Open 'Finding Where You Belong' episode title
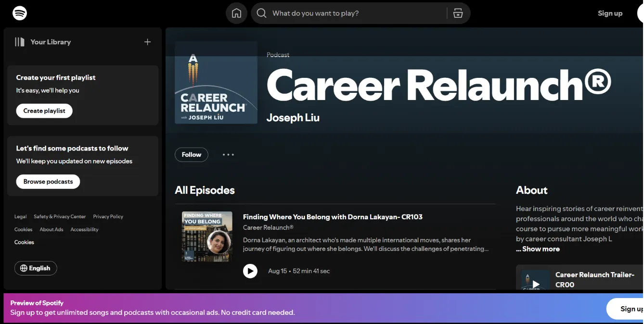The height and width of the screenshot is (324, 644). (333, 217)
